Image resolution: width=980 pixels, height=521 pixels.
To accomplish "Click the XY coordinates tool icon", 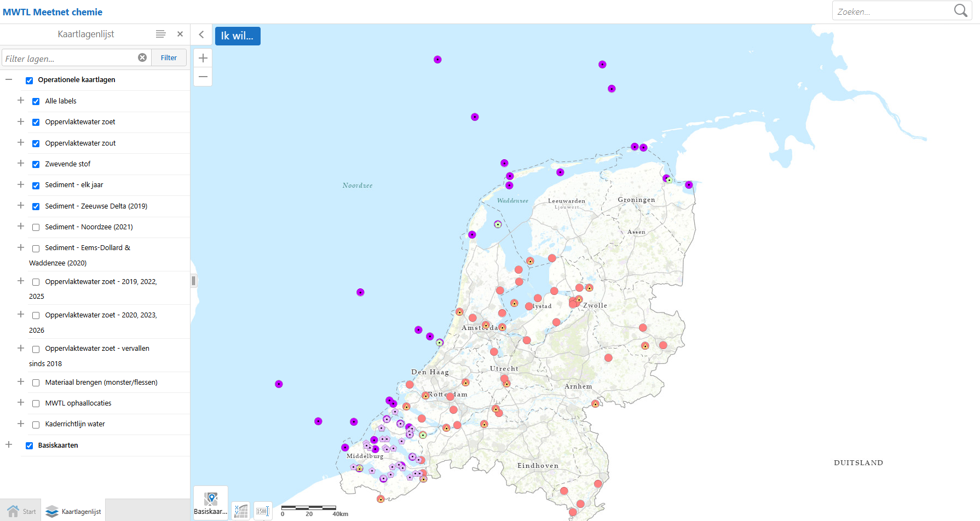I will (x=241, y=511).
